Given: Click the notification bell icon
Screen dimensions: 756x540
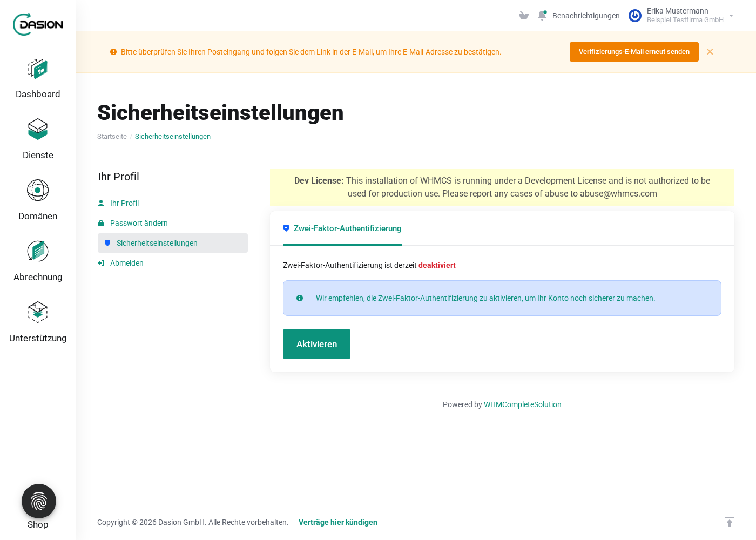Looking at the screenshot, I should [542, 16].
